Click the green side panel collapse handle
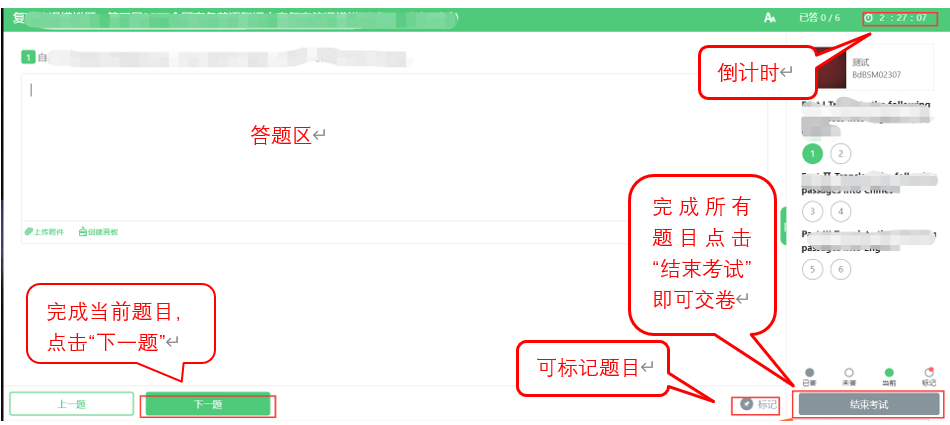This screenshot has width=950, height=425. point(783,226)
